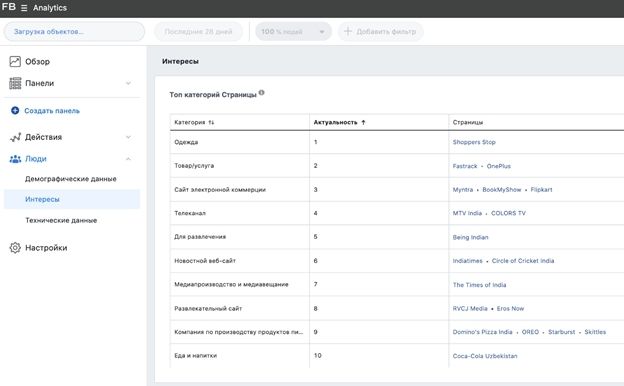Image resolution: width=624 pixels, height=386 pixels.
Task: Open Последние 28 дней date range selector
Action: pyautogui.click(x=198, y=31)
